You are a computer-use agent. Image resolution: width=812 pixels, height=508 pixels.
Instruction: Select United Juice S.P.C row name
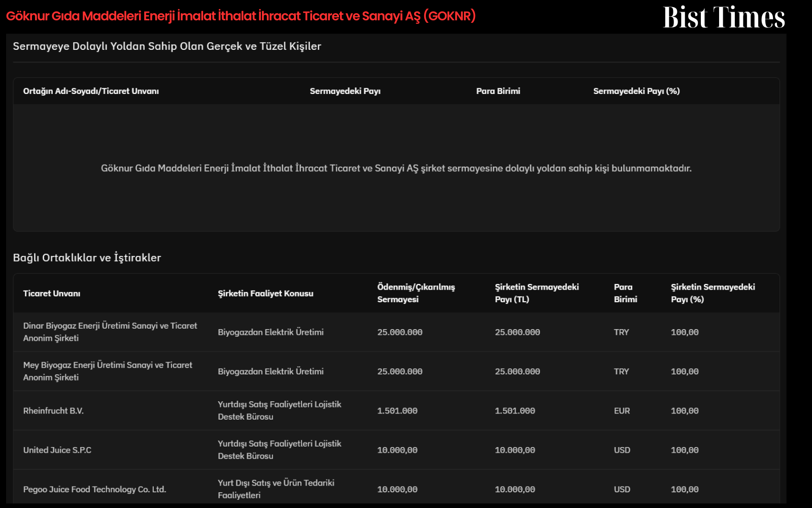click(57, 450)
